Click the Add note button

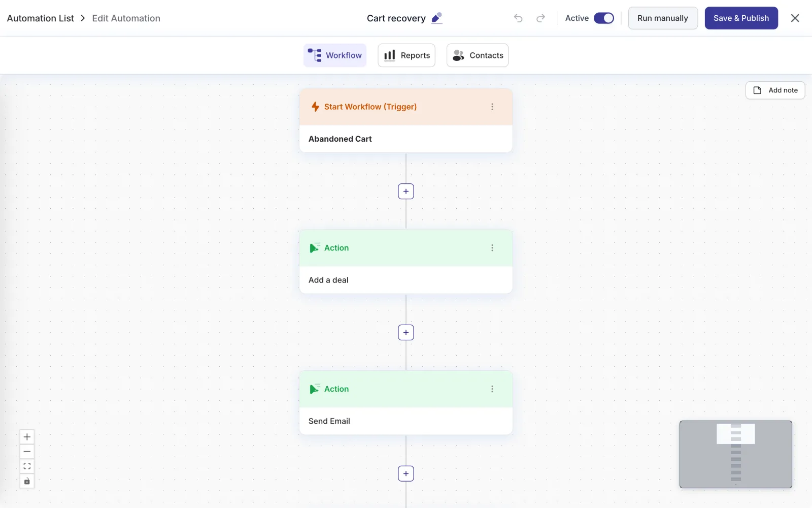pyautogui.click(x=775, y=90)
